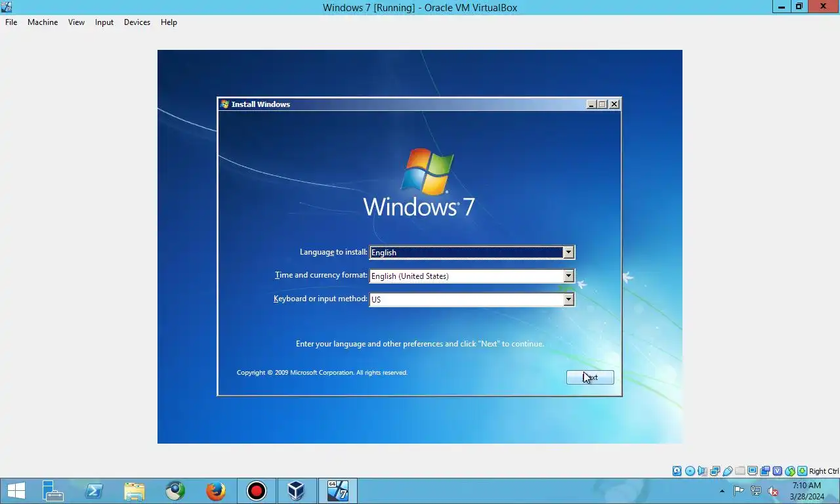The height and width of the screenshot is (504, 840).
Task: Open the View menu
Action: pos(76,22)
